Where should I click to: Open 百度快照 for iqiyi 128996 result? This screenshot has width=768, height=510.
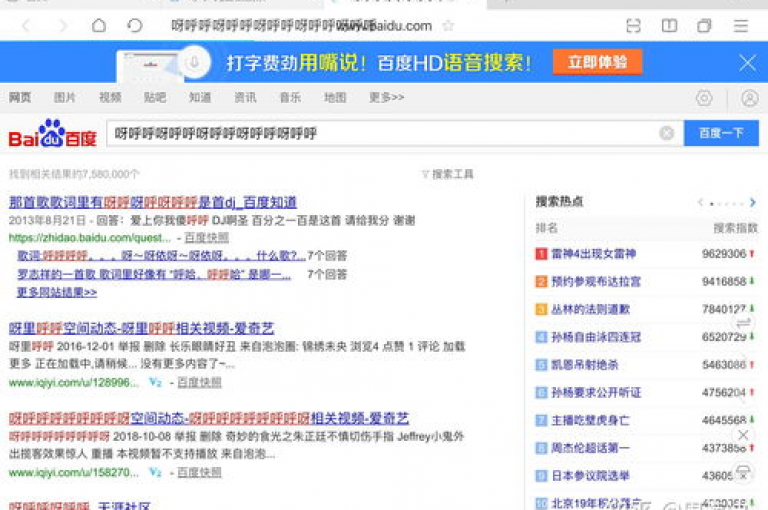[199, 382]
